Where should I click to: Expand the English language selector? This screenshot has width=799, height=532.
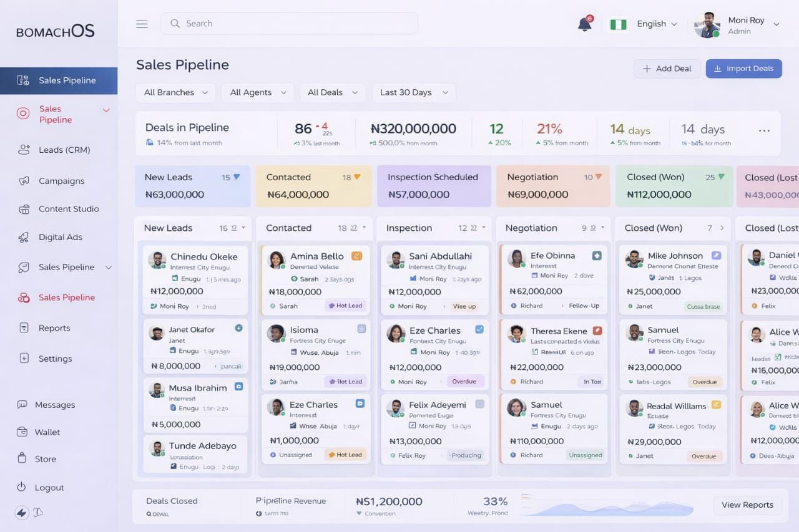[x=656, y=24]
